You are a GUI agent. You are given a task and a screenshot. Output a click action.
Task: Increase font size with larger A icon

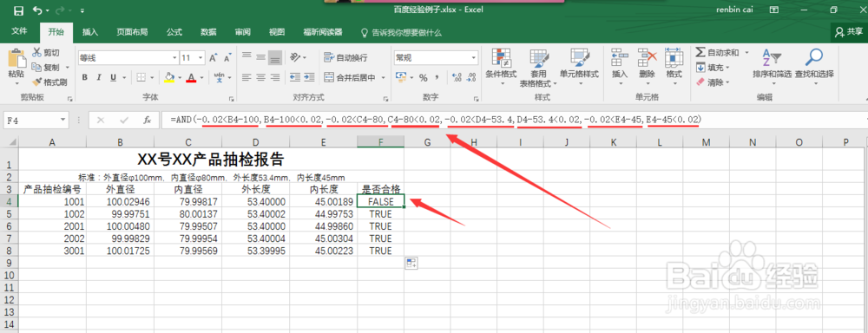click(x=214, y=57)
